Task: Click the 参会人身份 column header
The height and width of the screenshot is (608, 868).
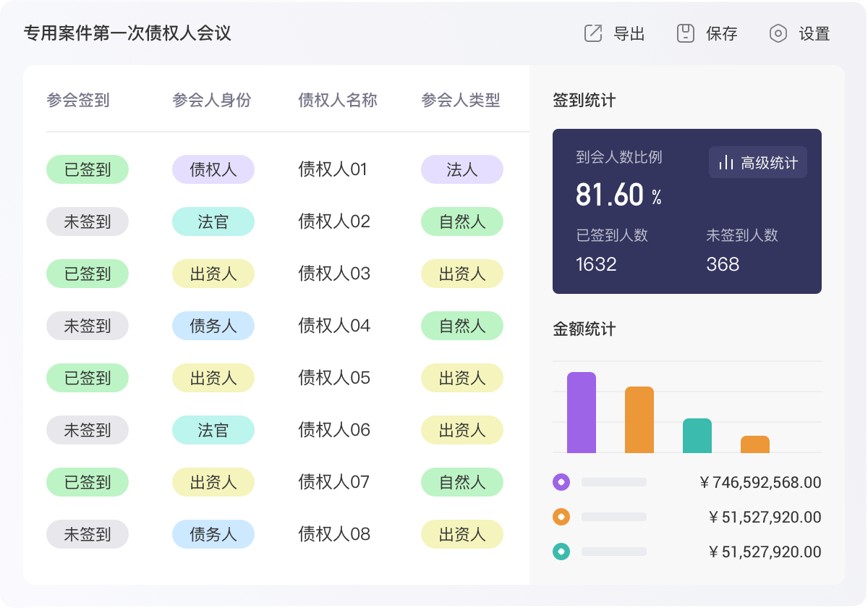Action: tap(212, 100)
